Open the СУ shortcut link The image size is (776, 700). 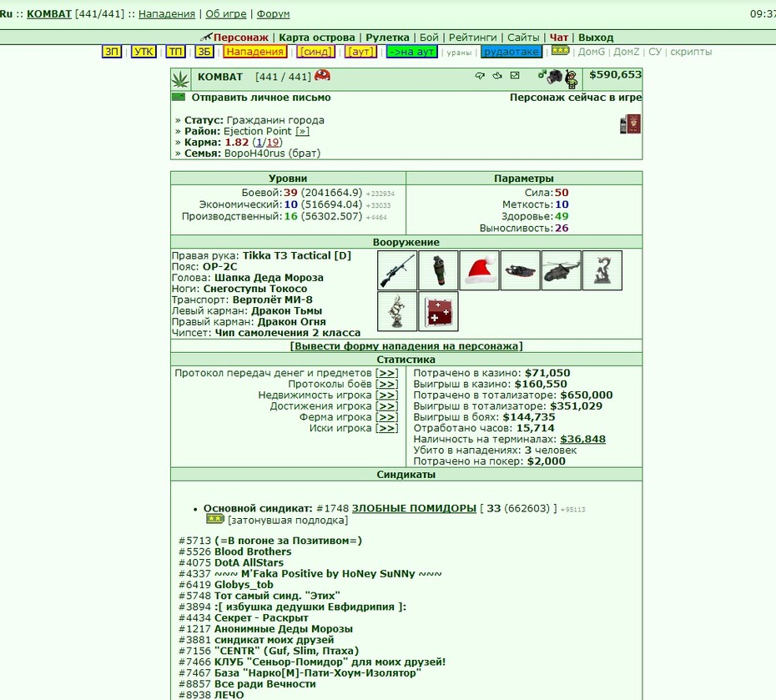tap(655, 52)
